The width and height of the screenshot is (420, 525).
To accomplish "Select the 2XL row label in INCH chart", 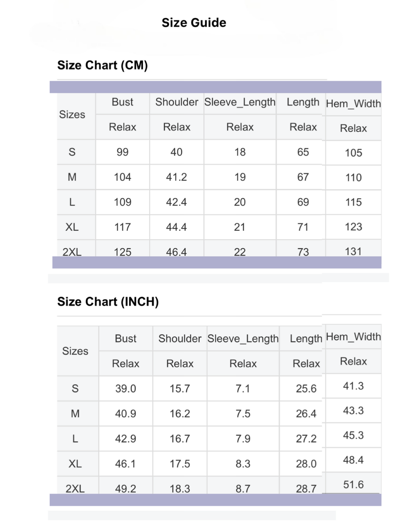I will pyautogui.click(x=75, y=488).
